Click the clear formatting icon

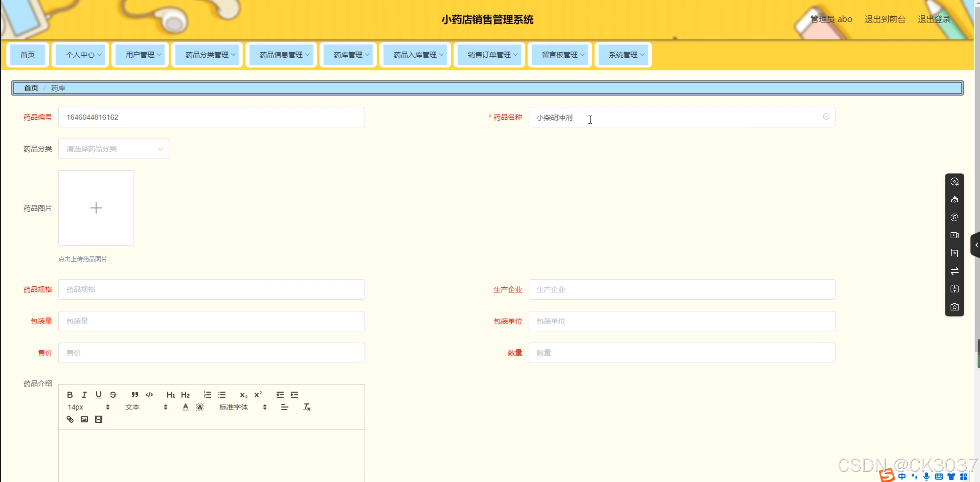(x=307, y=407)
